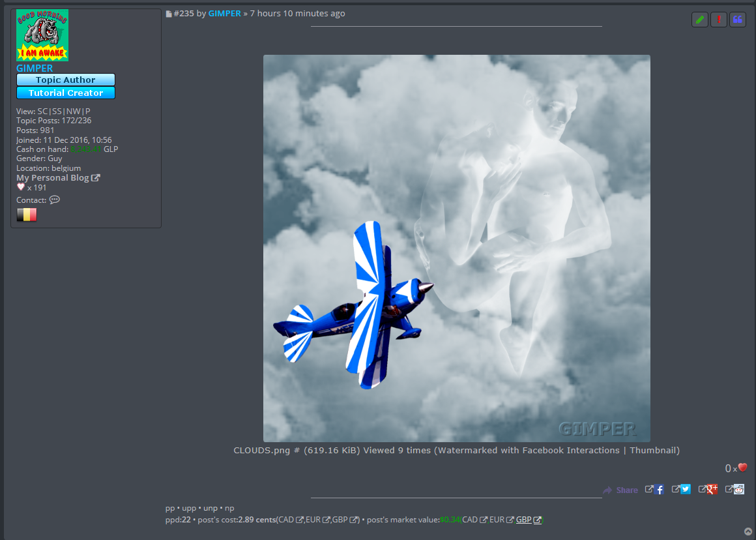Convert post's market value to GBP
This screenshot has height=540, width=756.
529,520
